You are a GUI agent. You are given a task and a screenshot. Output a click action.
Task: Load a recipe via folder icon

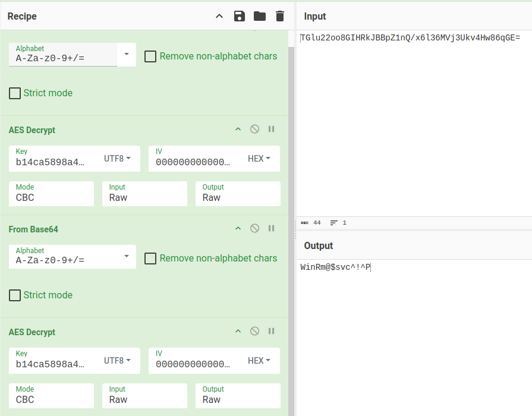pyautogui.click(x=259, y=17)
